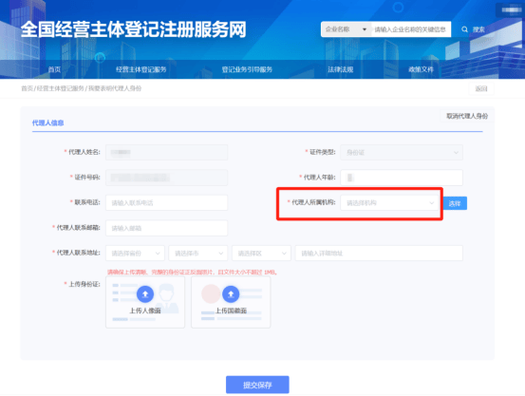
Task: Click the 代理人年龄 input field
Action: pyautogui.click(x=401, y=177)
